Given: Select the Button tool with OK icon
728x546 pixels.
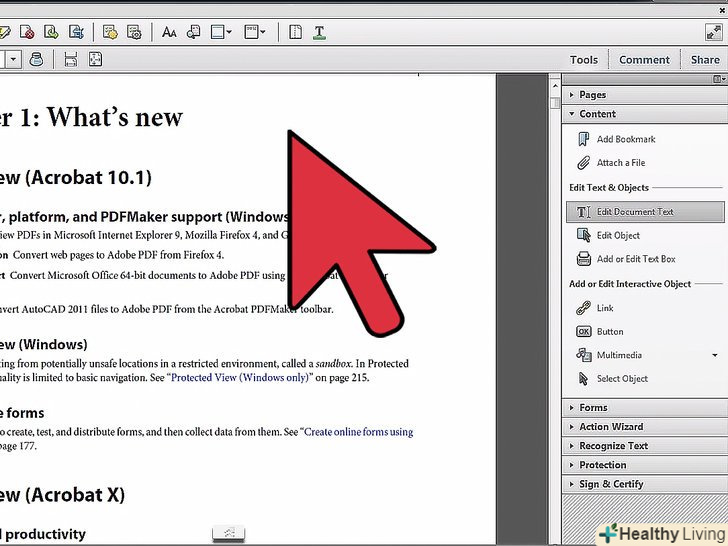Looking at the screenshot, I should [600, 332].
